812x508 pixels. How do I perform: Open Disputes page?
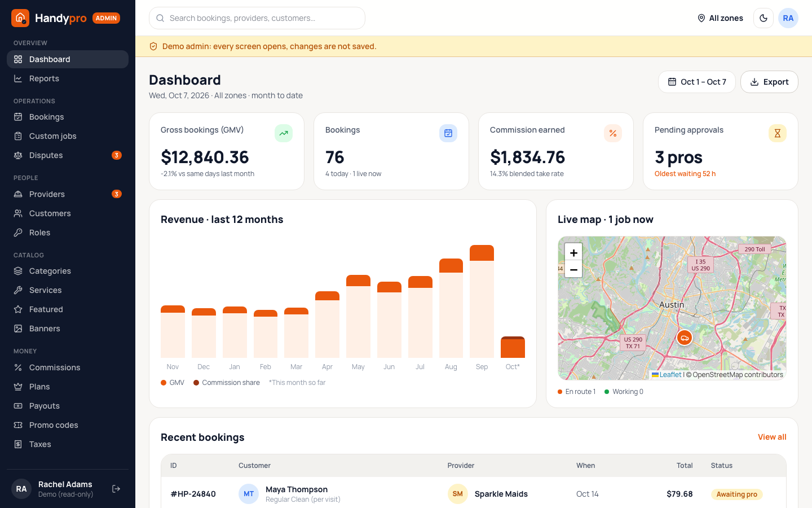point(68,155)
